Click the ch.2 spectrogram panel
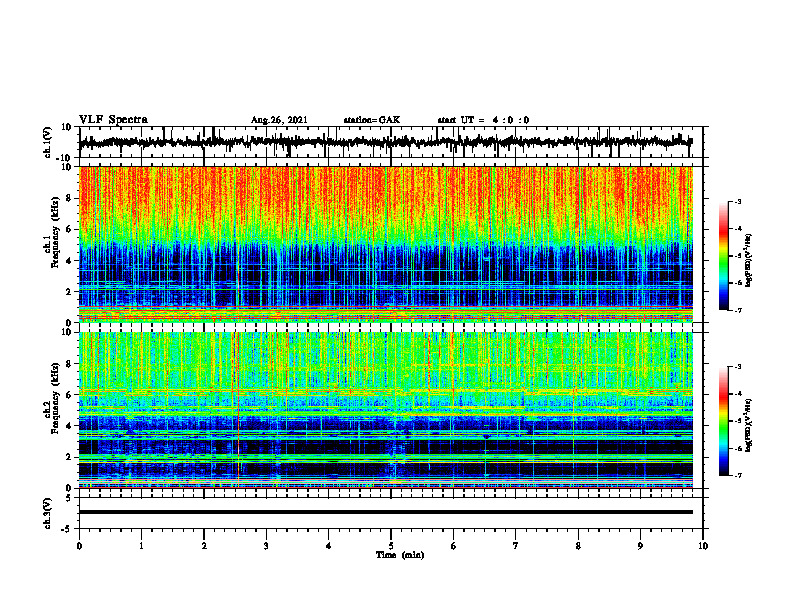The image size is (792, 612). pyautogui.click(x=386, y=410)
